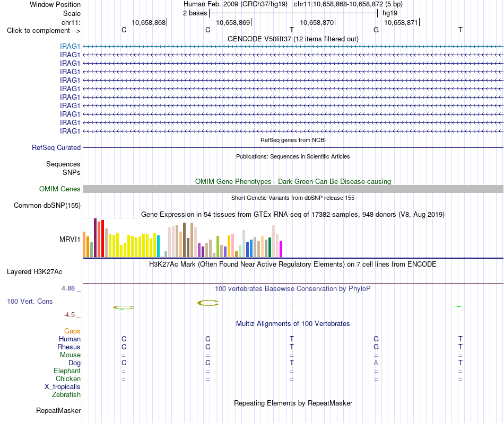This screenshot has height=423, width=504.
Task: Click the RefSeq Curated intron line
Action: click(293, 148)
